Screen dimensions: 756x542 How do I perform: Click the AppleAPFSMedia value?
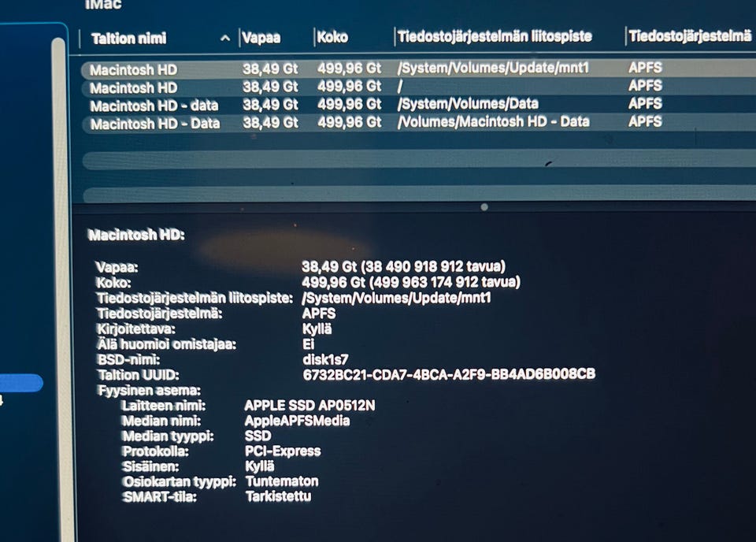point(297,421)
